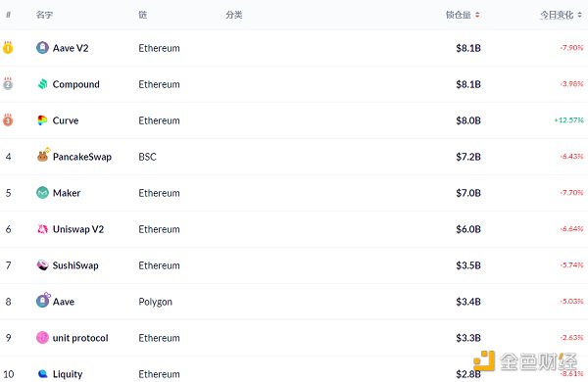Select the chain column header
Viewport: 588px width, 382px height.
pyautogui.click(x=142, y=15)
